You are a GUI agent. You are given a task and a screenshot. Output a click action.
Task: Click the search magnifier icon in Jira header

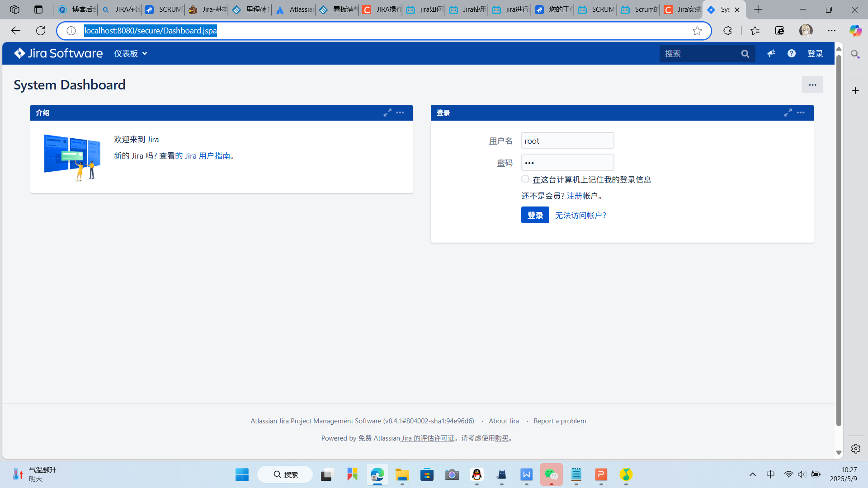coord(745,54)
